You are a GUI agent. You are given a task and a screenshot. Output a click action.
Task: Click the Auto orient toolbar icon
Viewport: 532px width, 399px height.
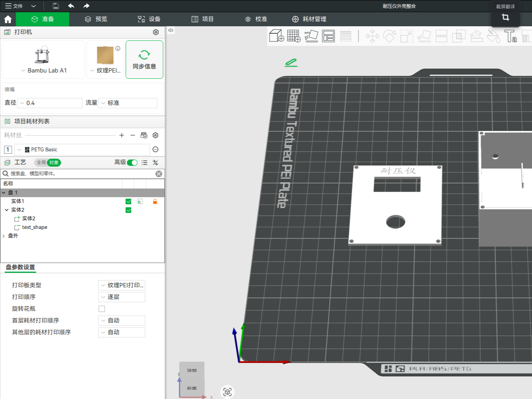[x=311, y=36]
